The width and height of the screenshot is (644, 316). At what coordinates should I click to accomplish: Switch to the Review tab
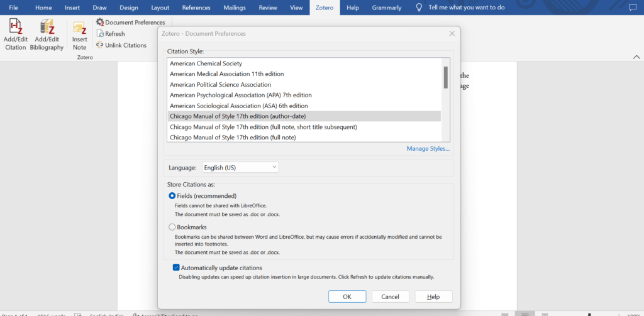[267, 8]
